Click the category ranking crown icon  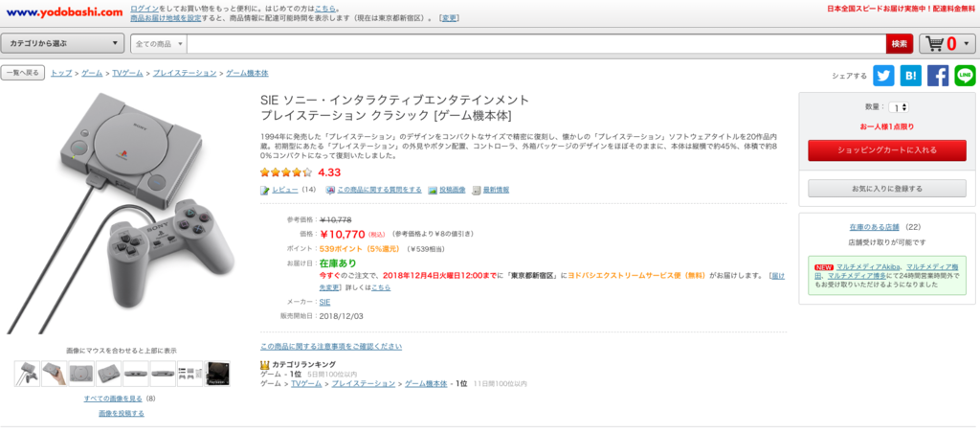tap(265, 364)
